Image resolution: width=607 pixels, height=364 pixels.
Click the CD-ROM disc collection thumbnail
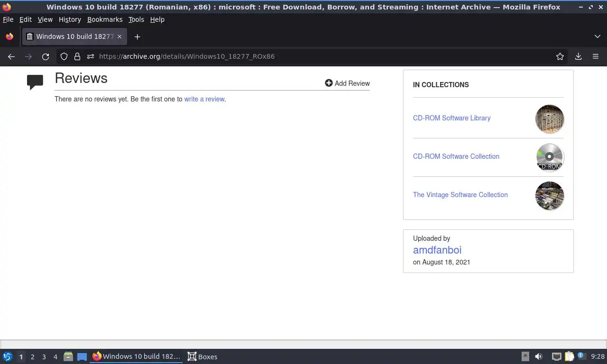pos(550,157)
